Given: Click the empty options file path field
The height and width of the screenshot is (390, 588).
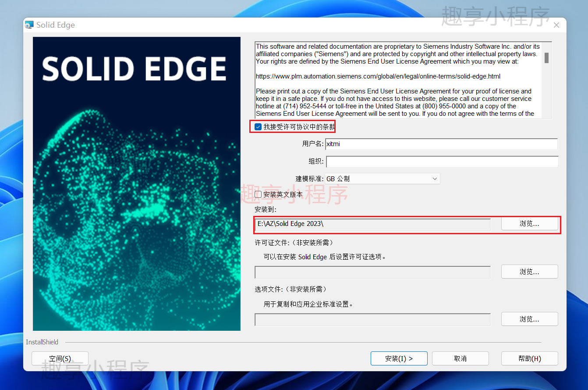Looking at the screenshot, I should [x=373, y=319].
